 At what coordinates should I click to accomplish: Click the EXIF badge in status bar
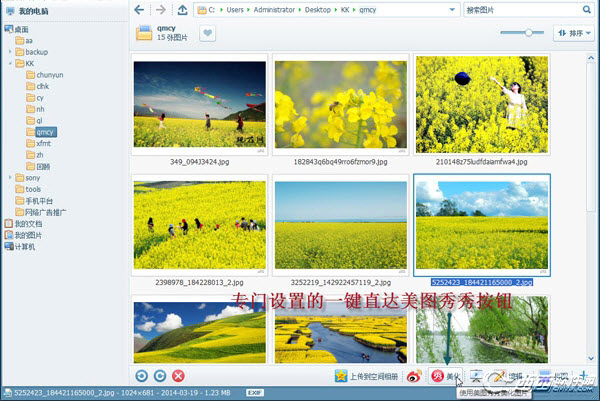(x=255, y=393)
